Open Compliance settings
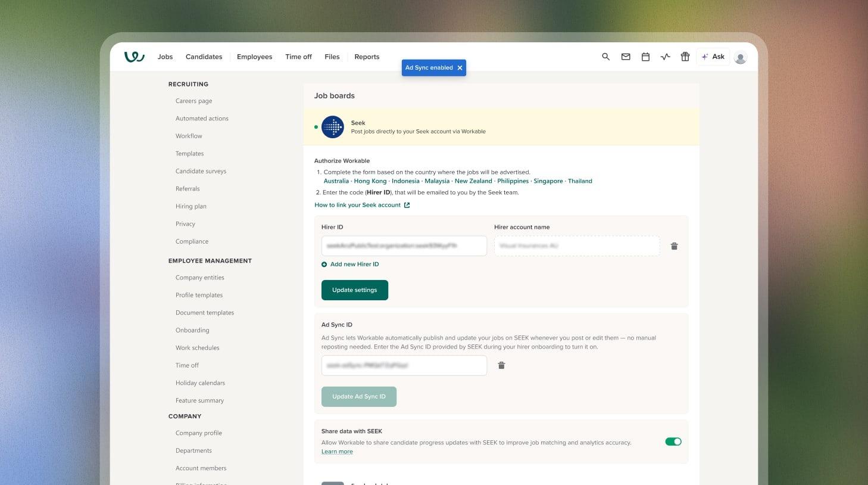Viewport: 868px width, 485px height. tap(192, 242)
